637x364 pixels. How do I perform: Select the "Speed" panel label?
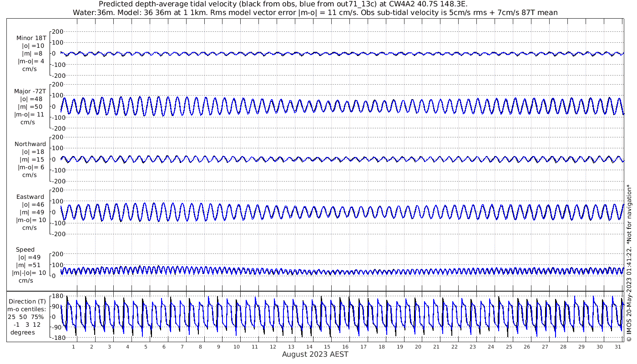(x=25, y=250)
